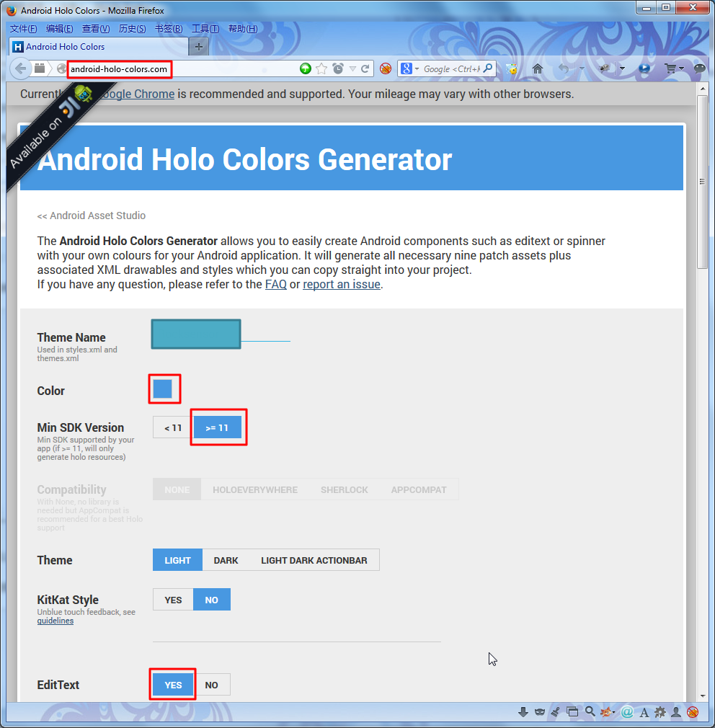Open the 工具(T) menu
Image resolution: width=715 pixels, height=728 pixels.
coord(205,29)
